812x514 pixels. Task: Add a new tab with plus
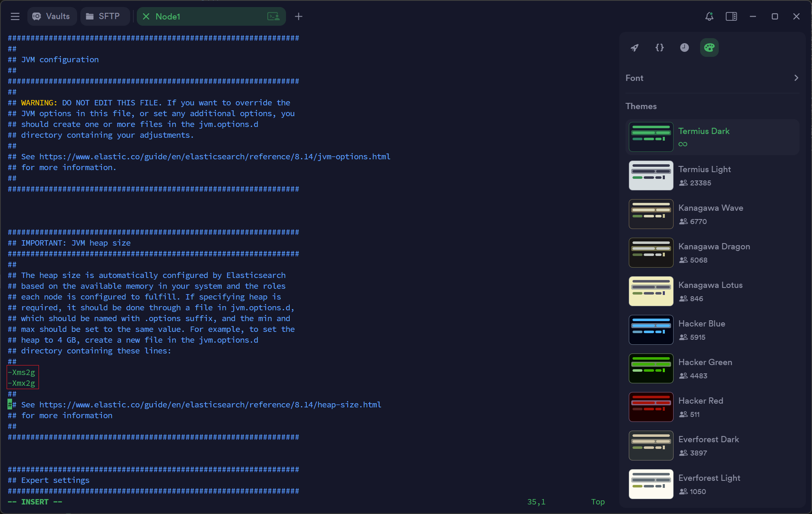click(x=298, y=17)
